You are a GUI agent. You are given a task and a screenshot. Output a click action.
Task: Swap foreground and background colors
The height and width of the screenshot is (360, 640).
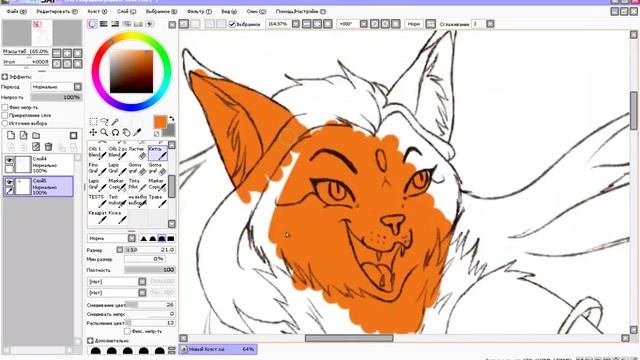point(171,119)
